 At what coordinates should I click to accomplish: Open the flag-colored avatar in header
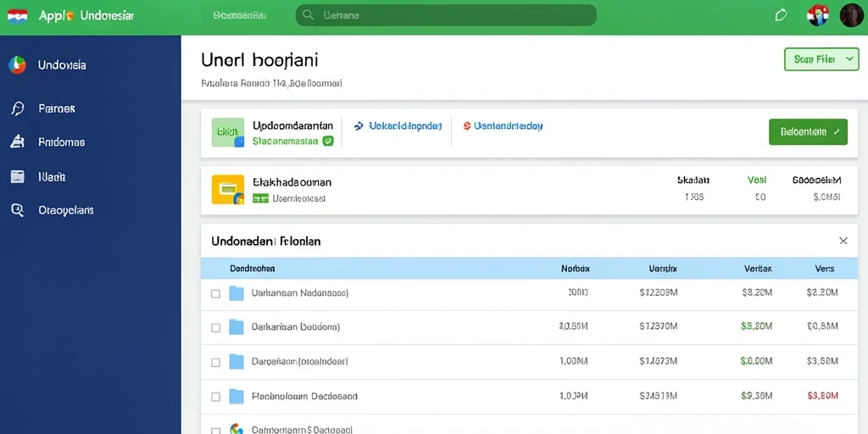[x=818, y=15]
